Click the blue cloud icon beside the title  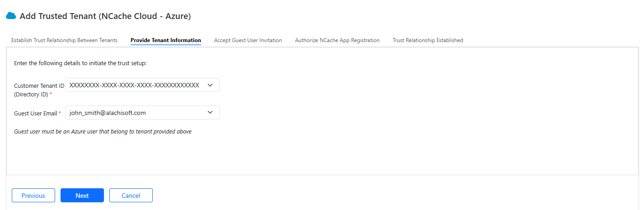[11, 16]
